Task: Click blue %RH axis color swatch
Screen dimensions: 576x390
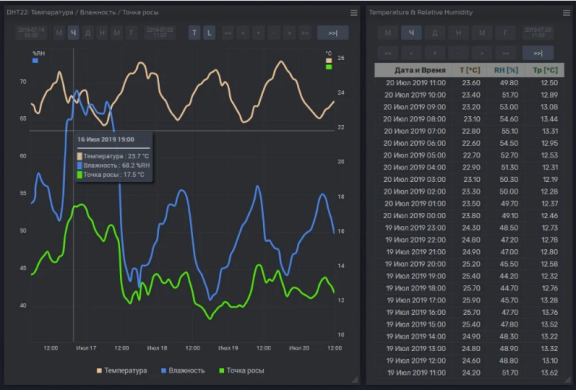Action: [35, 61]
